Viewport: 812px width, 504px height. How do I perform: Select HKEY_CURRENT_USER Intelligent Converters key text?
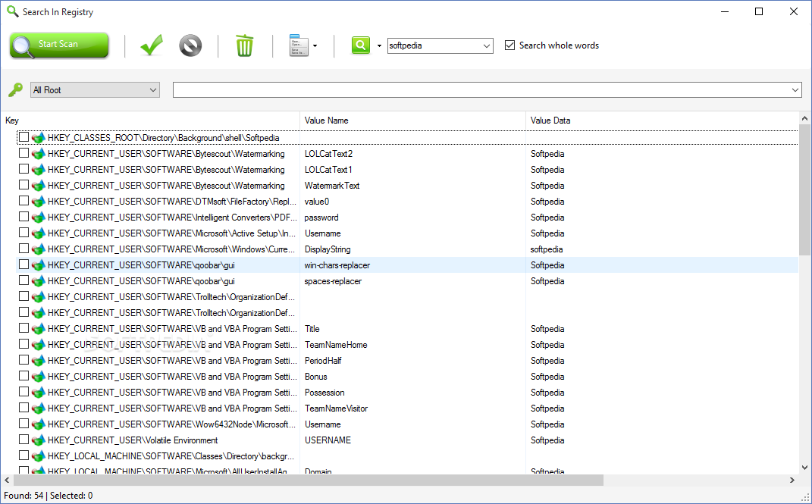[172, 218]
